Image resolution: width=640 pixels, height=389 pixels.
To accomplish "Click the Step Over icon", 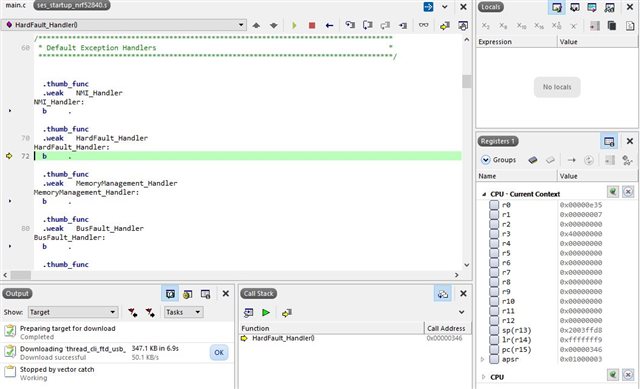I will 368,25.
